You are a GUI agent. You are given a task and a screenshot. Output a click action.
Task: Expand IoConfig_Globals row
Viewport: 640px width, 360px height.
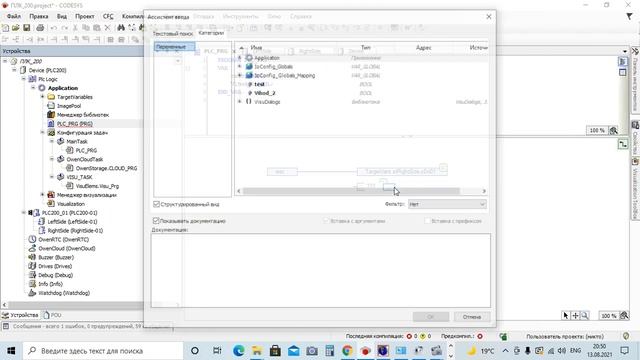coord(240,67)
